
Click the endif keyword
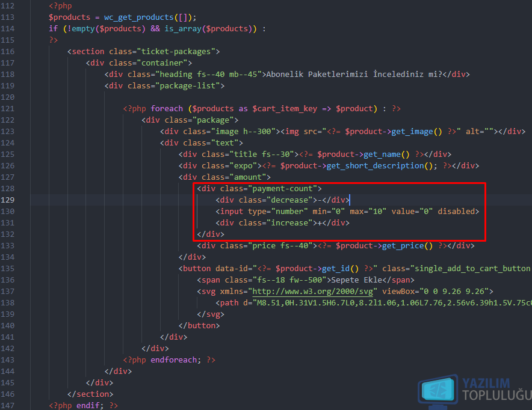[x=88, y=406]
